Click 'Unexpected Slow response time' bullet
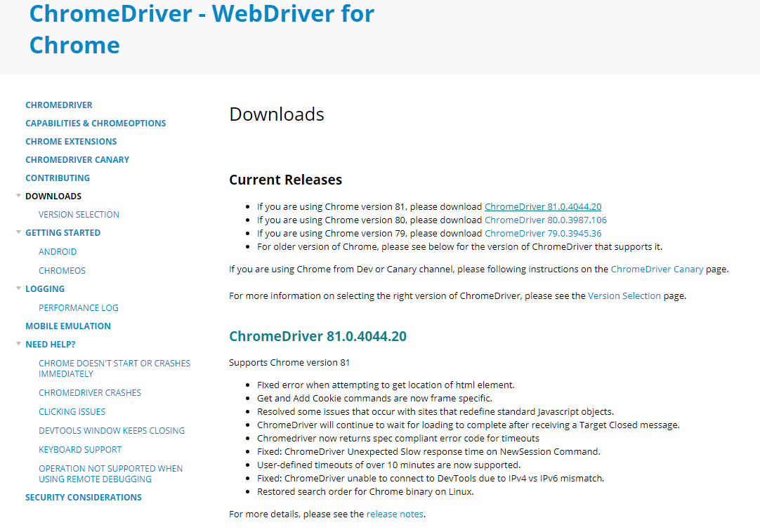760x532 pixels. pyautogui.click(x=428, y=451)
